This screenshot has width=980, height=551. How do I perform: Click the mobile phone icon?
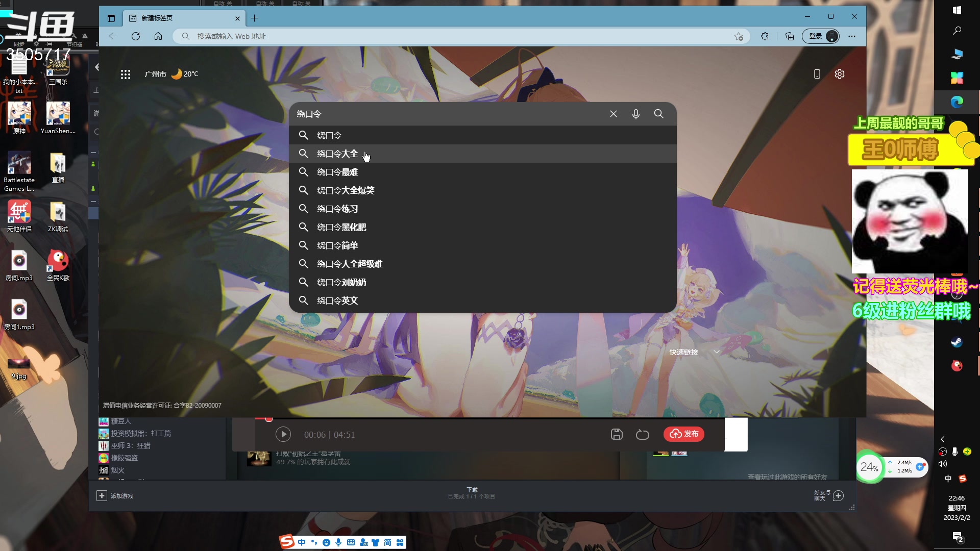817,74
